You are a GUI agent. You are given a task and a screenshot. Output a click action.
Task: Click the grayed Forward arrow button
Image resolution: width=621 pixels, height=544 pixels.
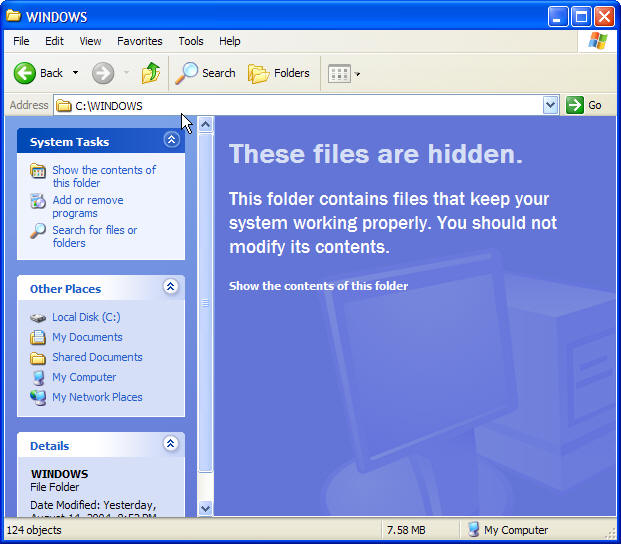103,73
